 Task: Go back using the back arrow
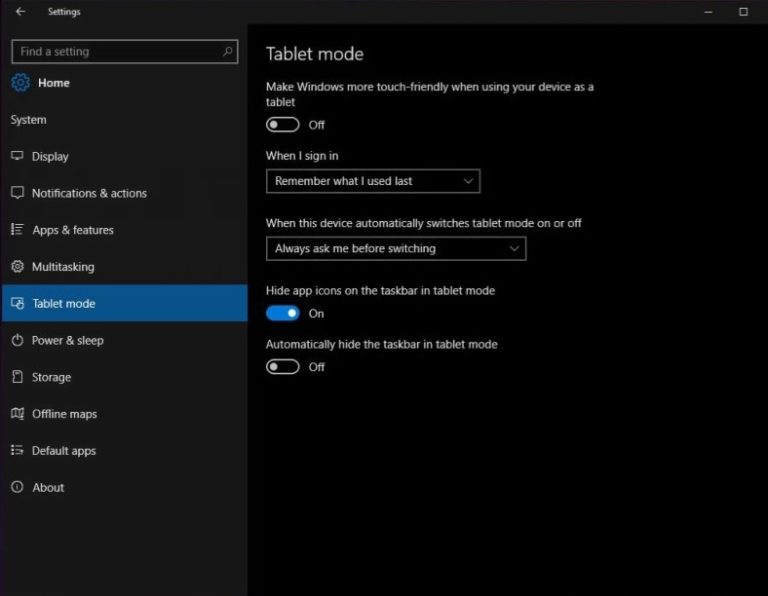[21, 12]
